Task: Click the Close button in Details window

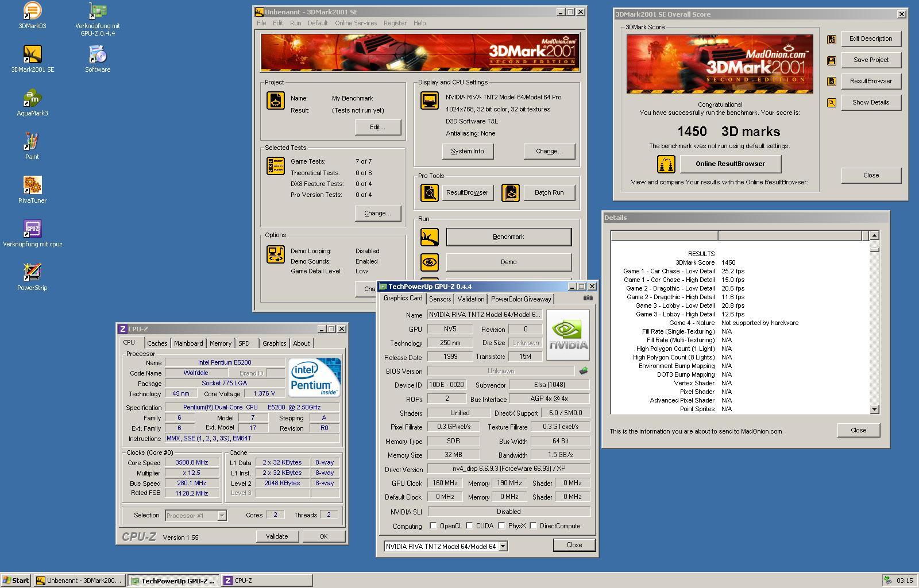Action: 858,431
